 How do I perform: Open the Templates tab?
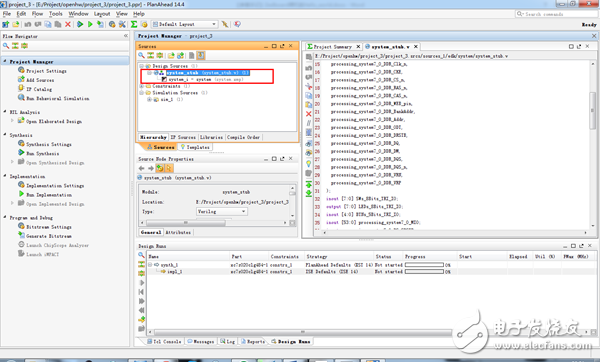(195, 147)
